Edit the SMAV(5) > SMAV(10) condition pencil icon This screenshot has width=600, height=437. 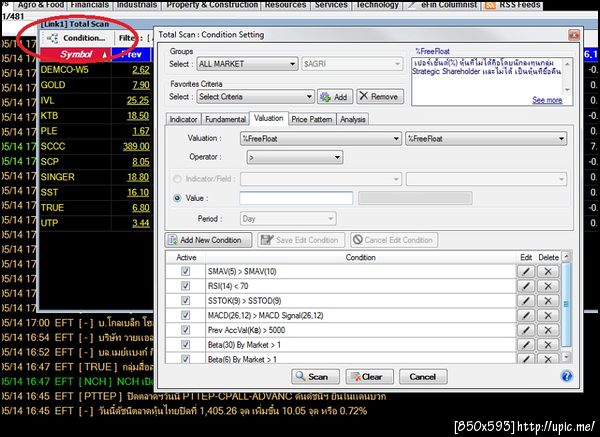click(x=526, y=271)
